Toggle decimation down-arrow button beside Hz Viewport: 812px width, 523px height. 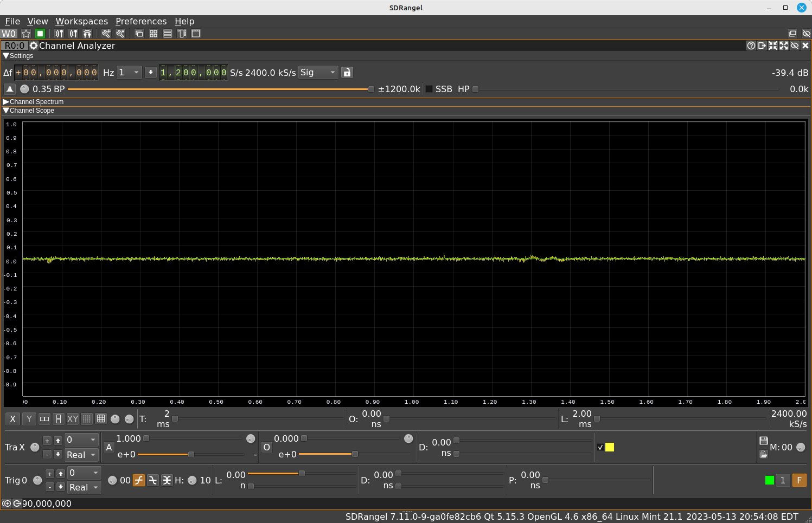tap(151, 72)
